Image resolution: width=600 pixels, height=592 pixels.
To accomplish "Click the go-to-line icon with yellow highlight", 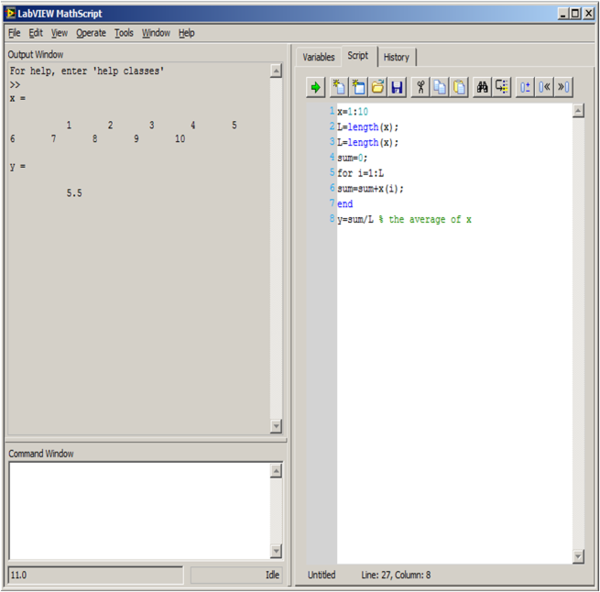I will pyautogui.click(x=502, y=87).
